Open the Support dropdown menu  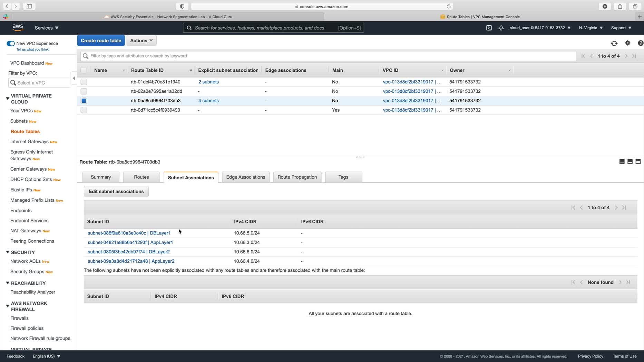point(621,28)
